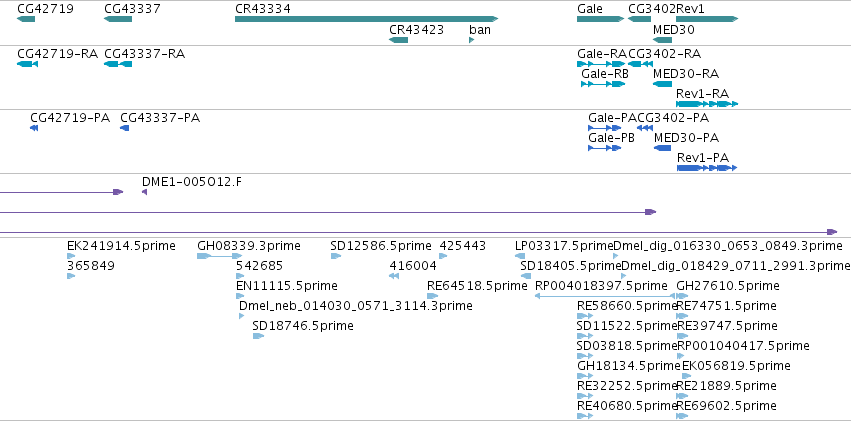Click the CG3402 gene label text
Screen dimensions: 851x421
[x=652, y=9]
